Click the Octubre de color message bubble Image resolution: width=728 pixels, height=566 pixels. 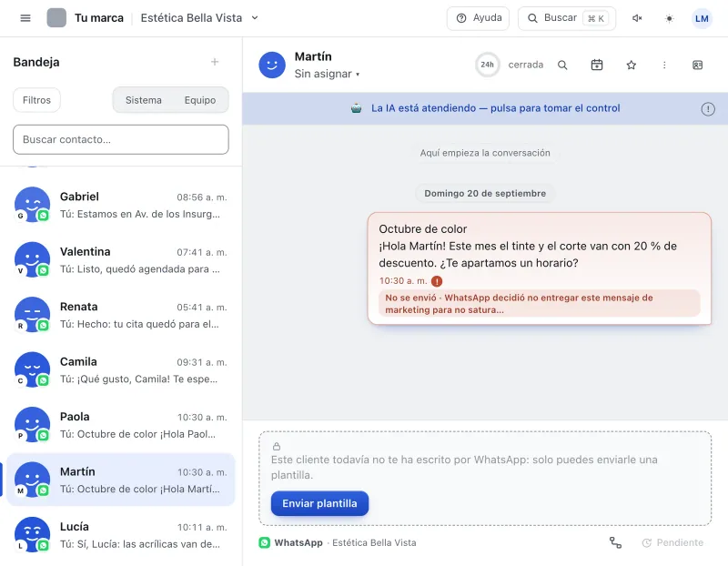[539, 268]
